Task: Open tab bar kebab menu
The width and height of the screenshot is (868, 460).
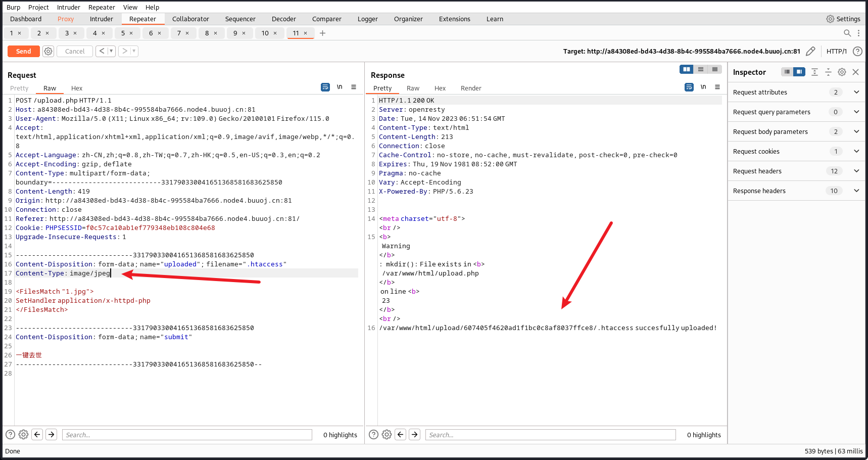Action: (858, 33)
